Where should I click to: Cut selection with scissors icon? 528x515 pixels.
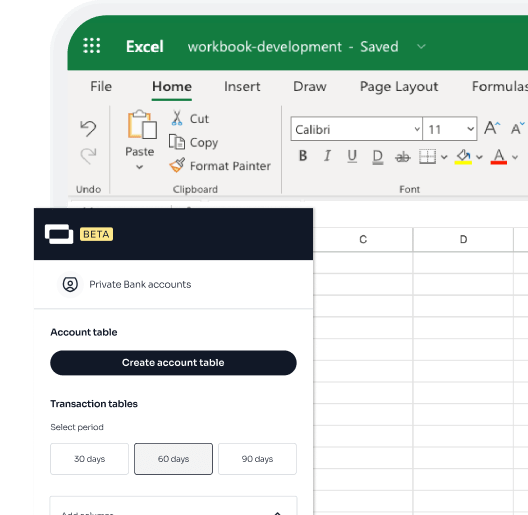[x=177, y=118]
